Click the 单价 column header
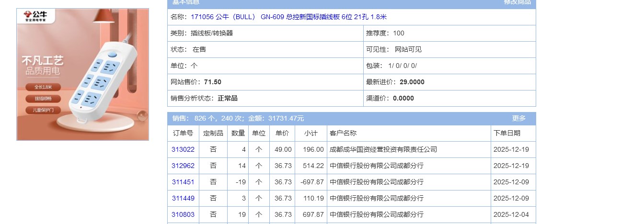Screen dimensions: 644x224 point(282,133)
